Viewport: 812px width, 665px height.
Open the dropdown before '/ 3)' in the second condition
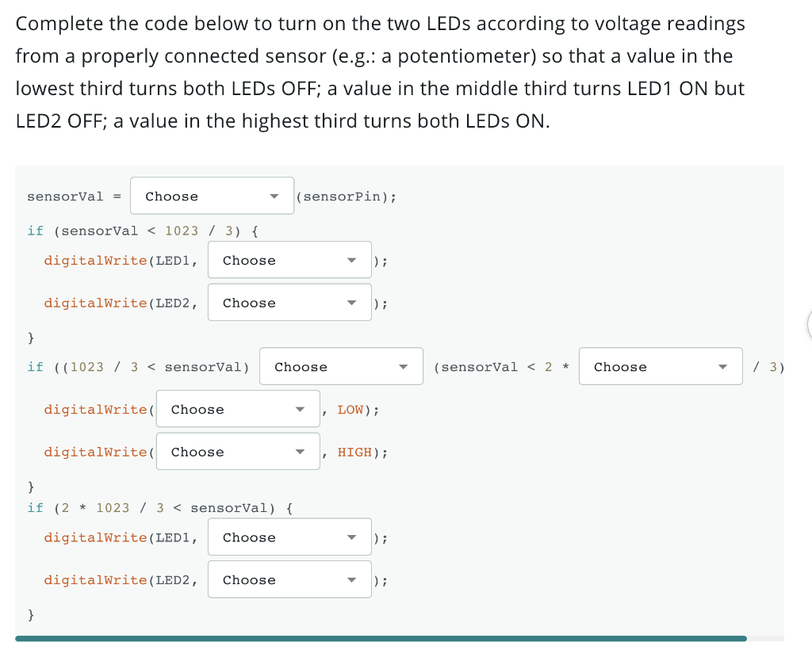[x=661, y=366]
